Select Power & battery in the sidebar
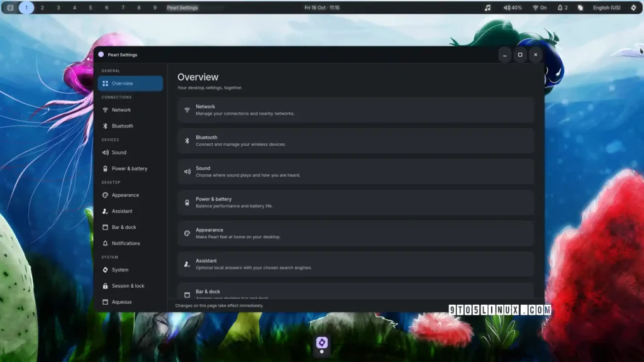 click(x=130, y=168)
